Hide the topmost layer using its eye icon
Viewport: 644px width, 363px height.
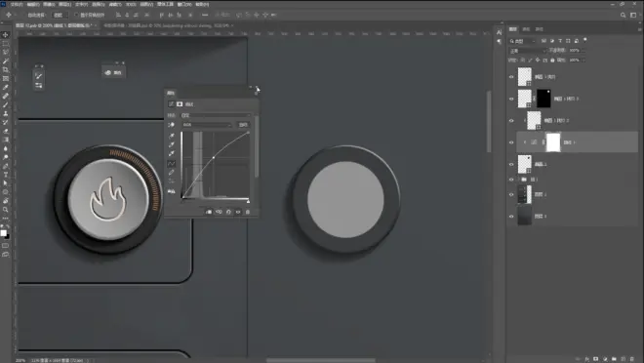pos(511,77)
